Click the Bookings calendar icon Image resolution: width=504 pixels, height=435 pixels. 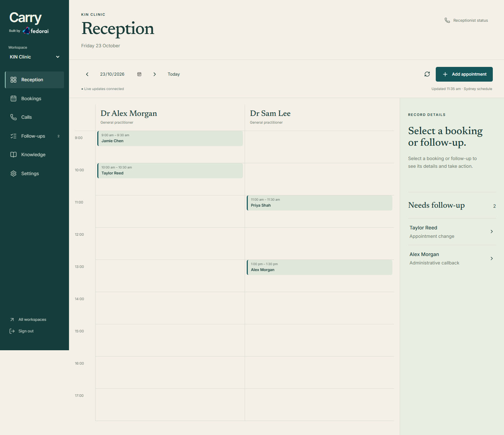(x=14, y=99)
